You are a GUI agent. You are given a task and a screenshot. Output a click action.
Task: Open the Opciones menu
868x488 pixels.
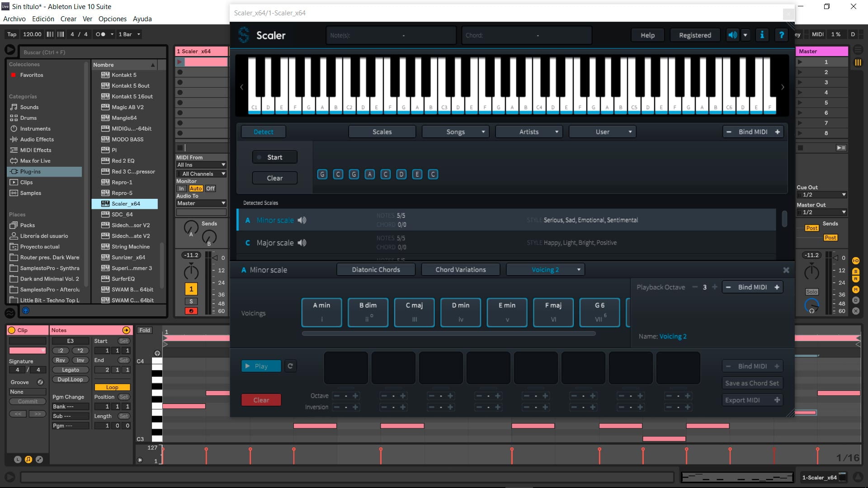pyautogui.click(x=113, y=19)
